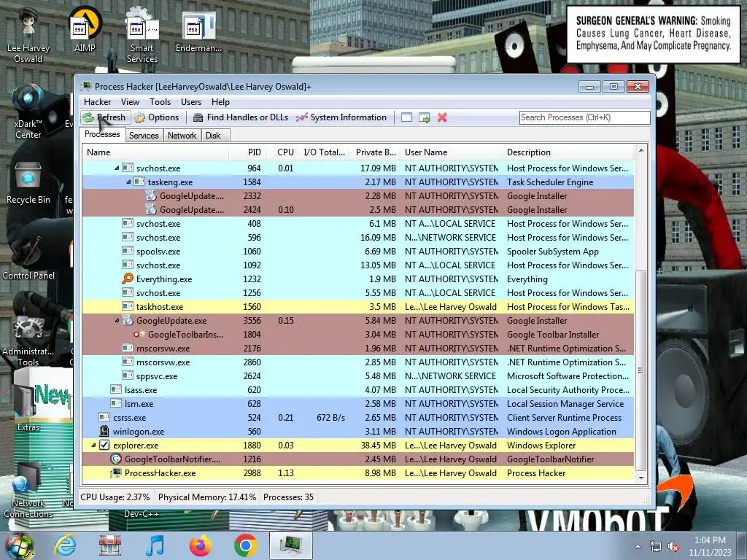This screenshot has width=747, height=560.
Task: Sort by Description column header
Action: [x=568, y=152]
